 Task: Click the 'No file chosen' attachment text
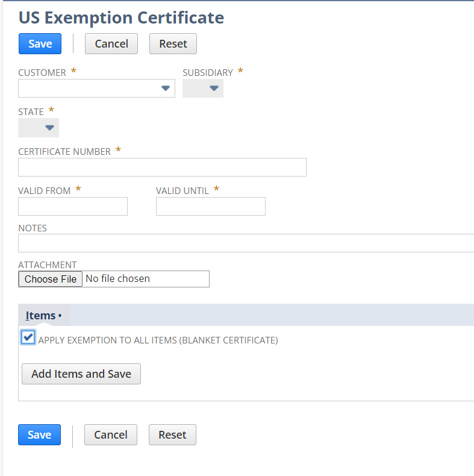[x=118, y=279]
